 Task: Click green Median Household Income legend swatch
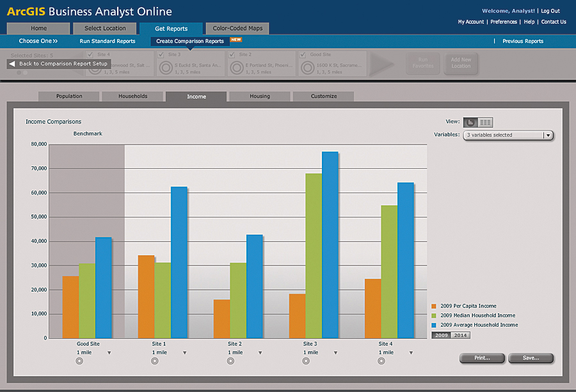pos(434,316)
